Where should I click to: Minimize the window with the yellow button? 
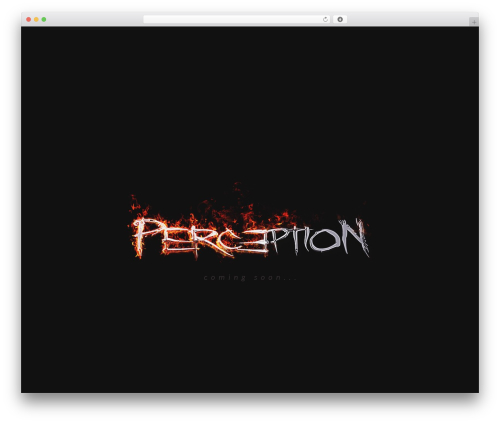click(36, 19)
